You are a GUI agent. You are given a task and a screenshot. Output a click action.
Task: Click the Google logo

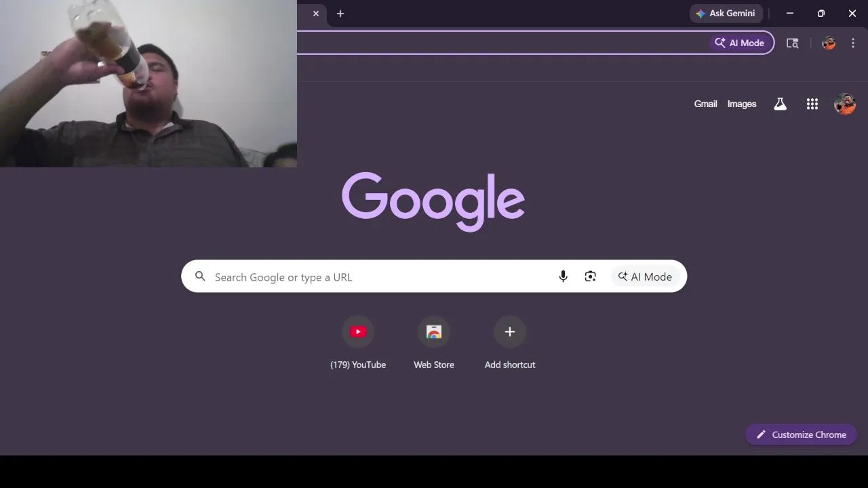click(x=433, y=201)
